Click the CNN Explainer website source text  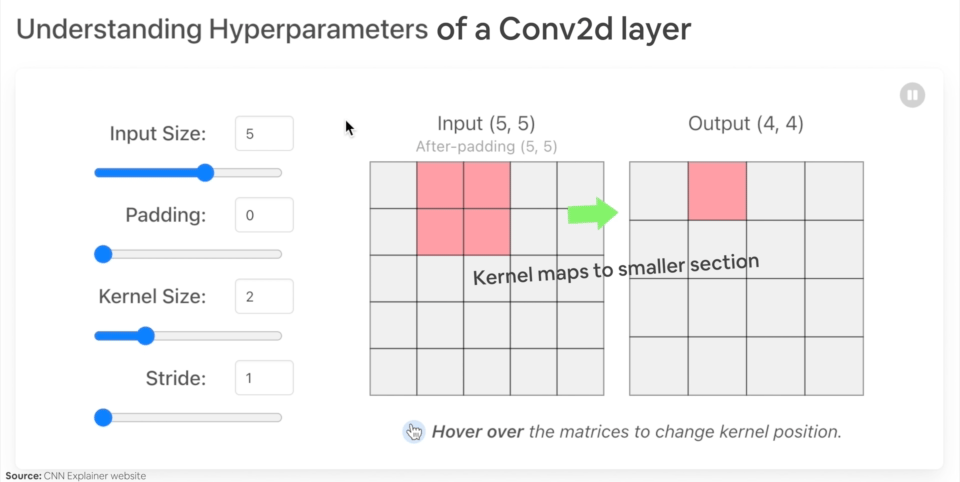coord(95,476)
